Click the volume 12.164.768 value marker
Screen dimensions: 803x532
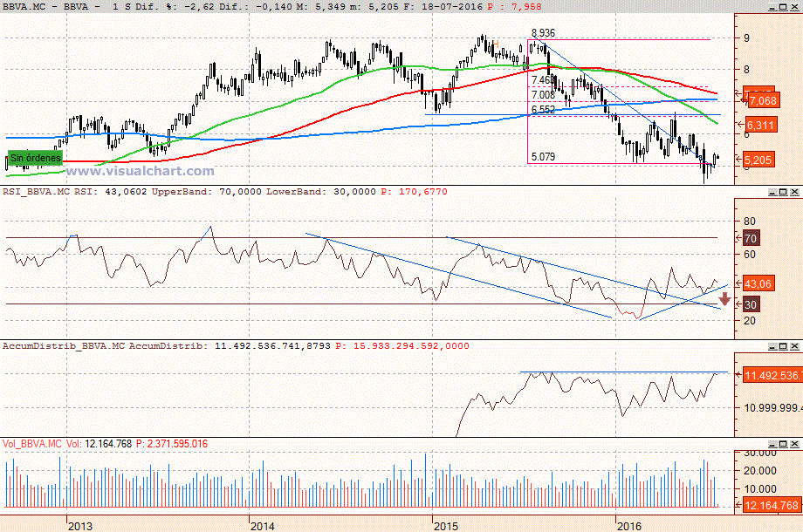(772, 506)
